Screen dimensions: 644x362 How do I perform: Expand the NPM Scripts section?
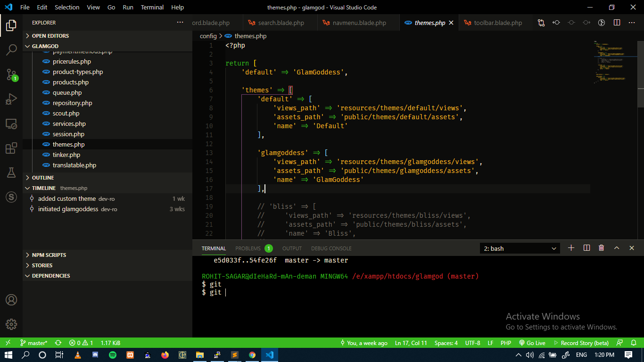107,255
